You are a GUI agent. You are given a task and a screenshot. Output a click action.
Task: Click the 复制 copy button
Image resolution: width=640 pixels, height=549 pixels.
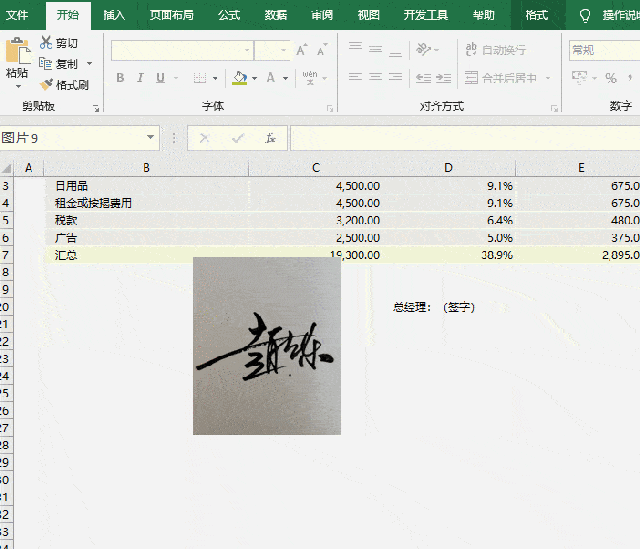(59, 64)
